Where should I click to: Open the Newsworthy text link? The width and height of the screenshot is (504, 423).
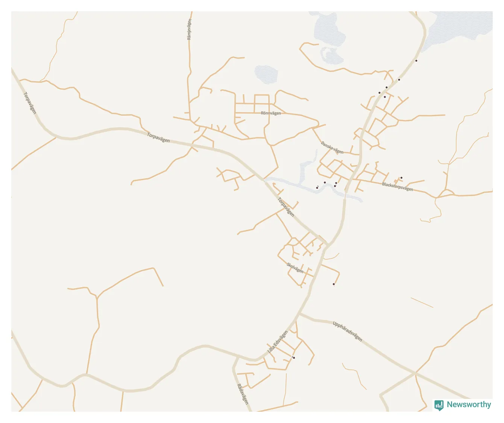click(469, 405)
